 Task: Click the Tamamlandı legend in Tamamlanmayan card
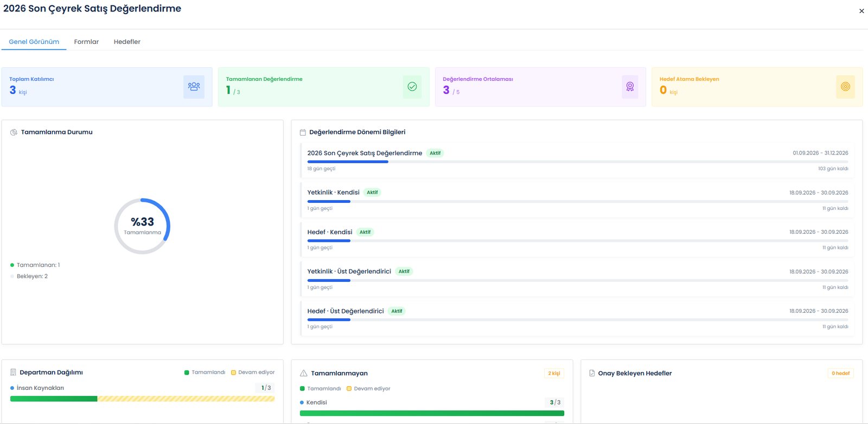[321, 389]
